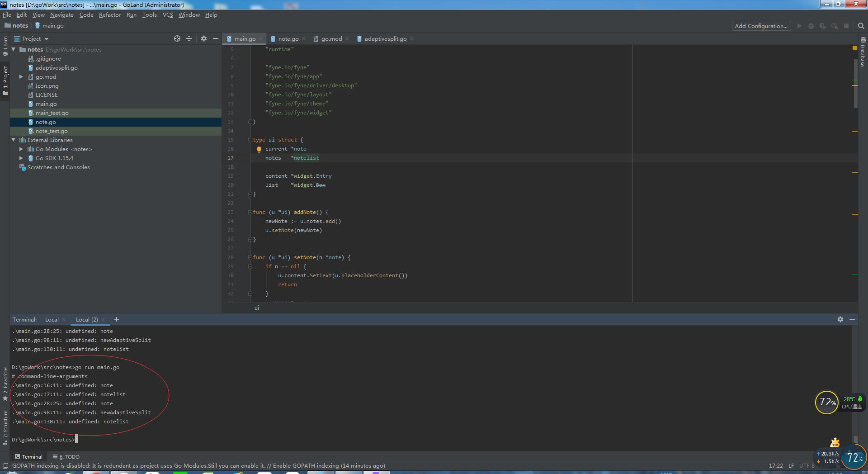The image size is (868, 474).
Task: Collapse the External Libraries node
Action: 14,140
